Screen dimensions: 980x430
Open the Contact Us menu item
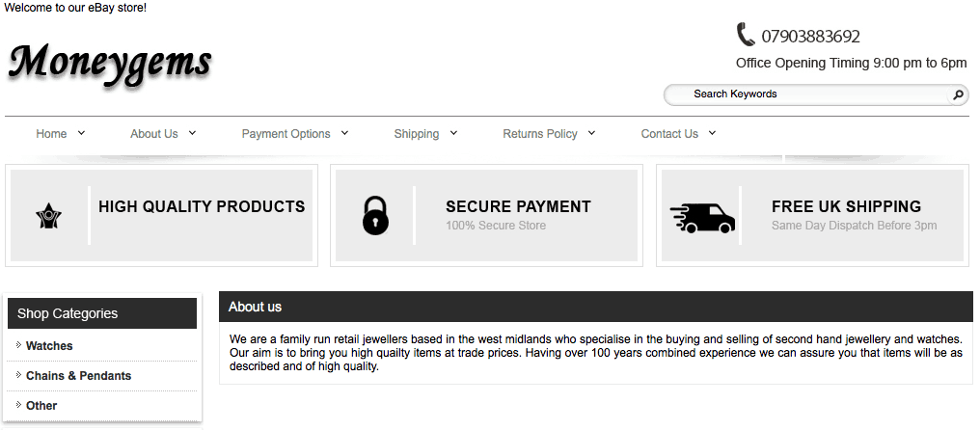(669, 134)
